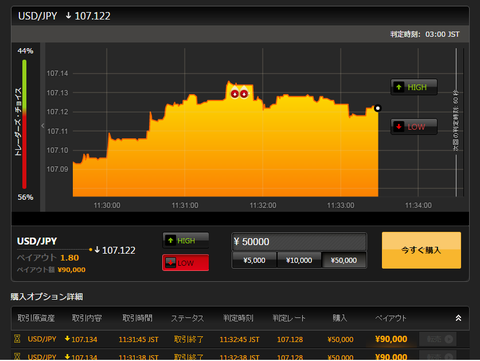Click the trade marker icons on chart peak
This screenshot has height=361, width=480.
(x=239, y=93)
